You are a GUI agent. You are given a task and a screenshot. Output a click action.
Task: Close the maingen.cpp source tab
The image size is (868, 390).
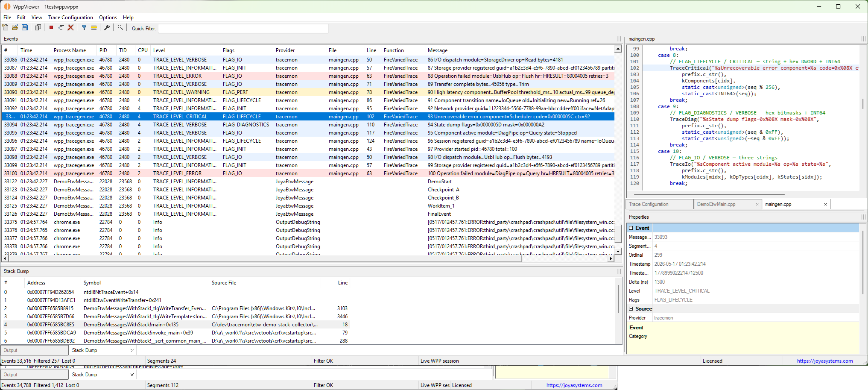pos(825,204)
